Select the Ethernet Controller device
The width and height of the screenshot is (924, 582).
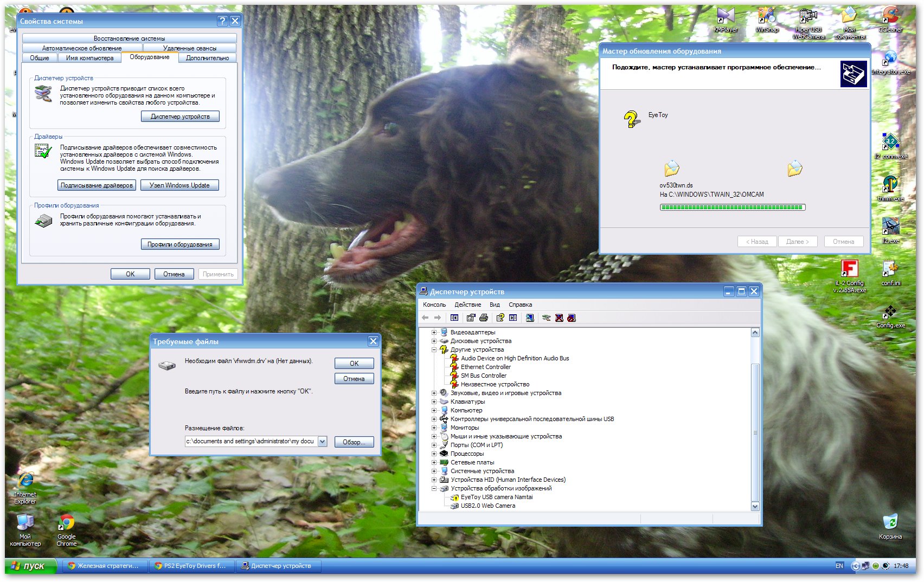[x=486, y=367]
